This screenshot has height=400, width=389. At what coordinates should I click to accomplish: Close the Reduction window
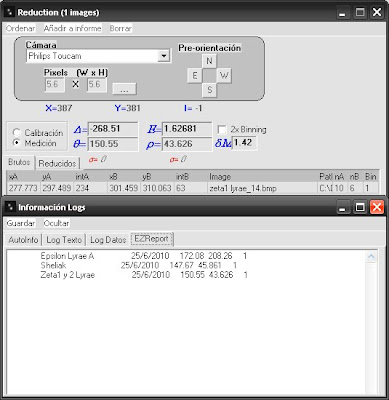pos(377,13)
